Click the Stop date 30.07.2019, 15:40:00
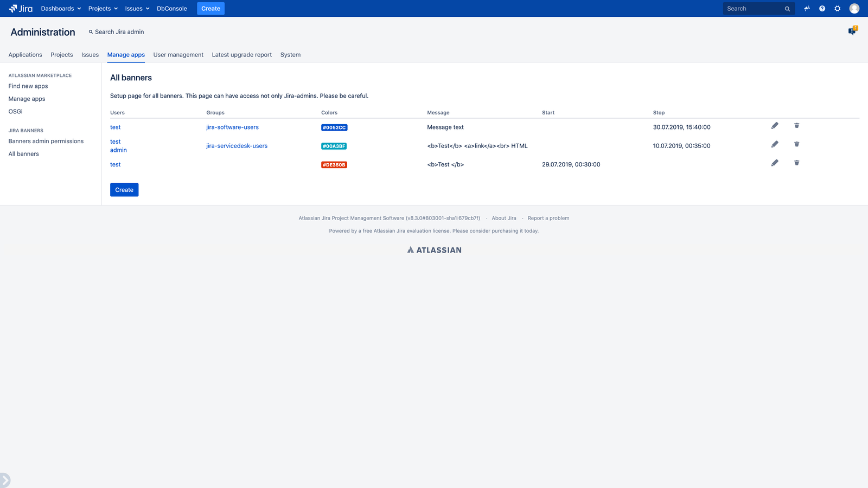This screenshot has width=868, height=488. [682, 127]
